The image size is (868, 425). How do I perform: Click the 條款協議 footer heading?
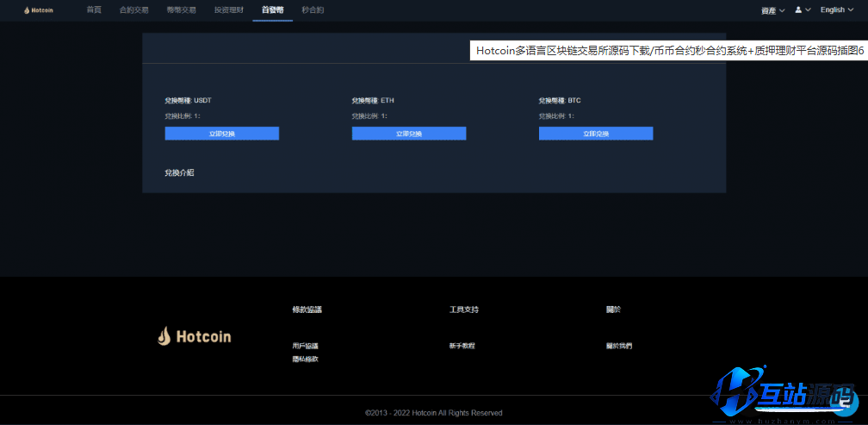click(307, 309)
